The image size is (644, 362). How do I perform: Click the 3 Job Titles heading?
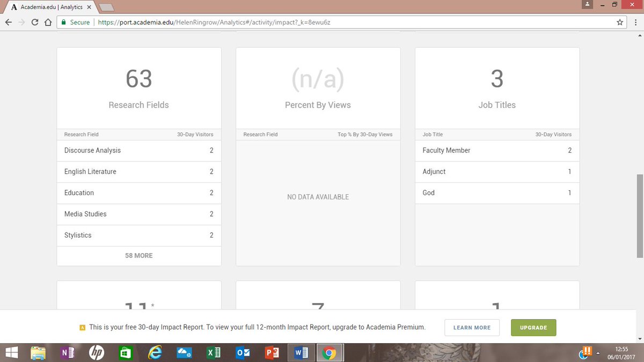[x=497, y=88]
